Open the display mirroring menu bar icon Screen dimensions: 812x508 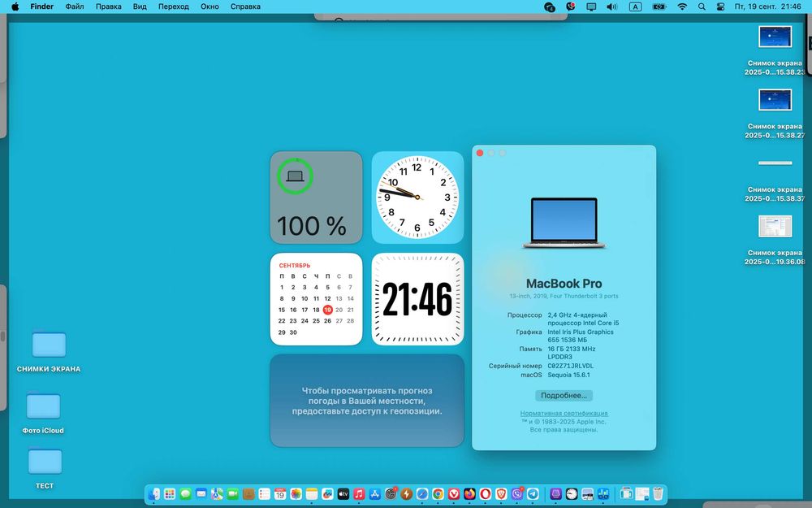tap(591, 7)
